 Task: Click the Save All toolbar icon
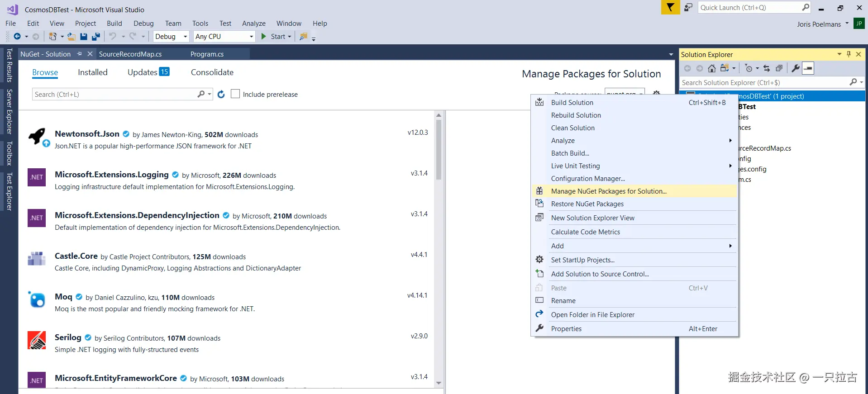(95, 37)
